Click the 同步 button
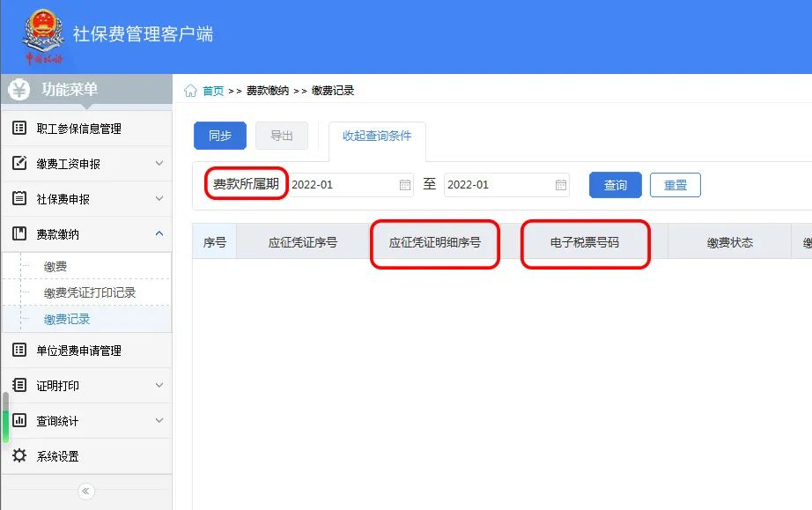The width and height of the screenshot is (812, 510). point(220,137)
